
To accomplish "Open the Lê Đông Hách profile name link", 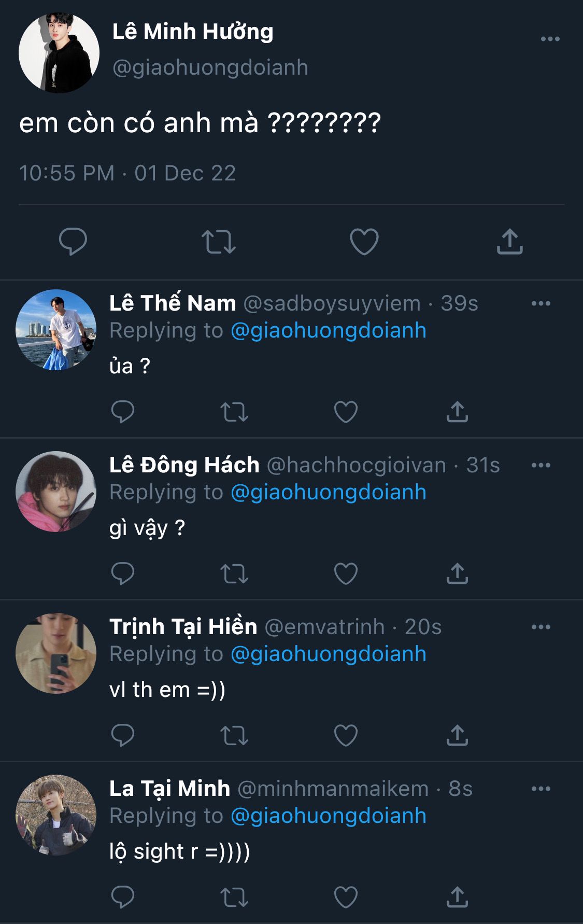I will [x=184, y=465].
